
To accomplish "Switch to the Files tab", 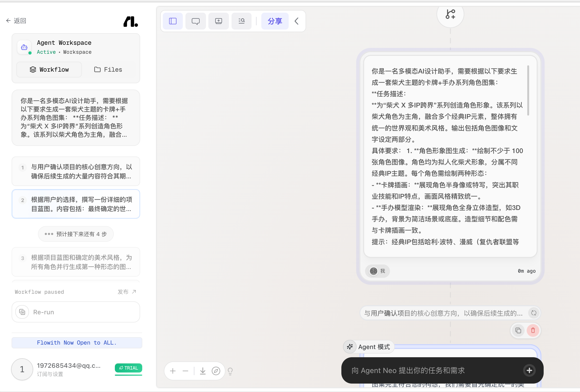I will point(108,70).
